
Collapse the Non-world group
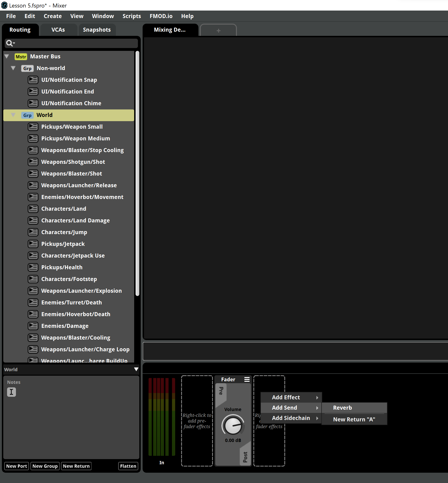point(13,68)
